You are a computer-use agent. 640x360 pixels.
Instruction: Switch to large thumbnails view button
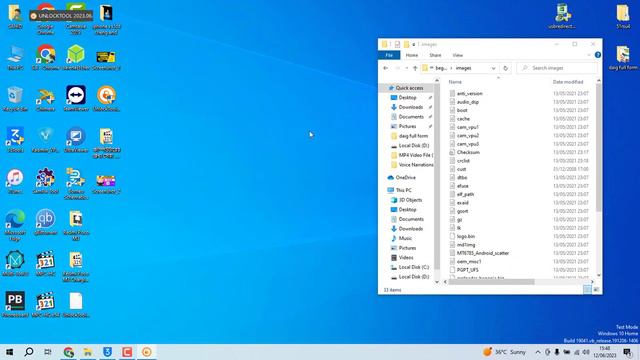596,289
